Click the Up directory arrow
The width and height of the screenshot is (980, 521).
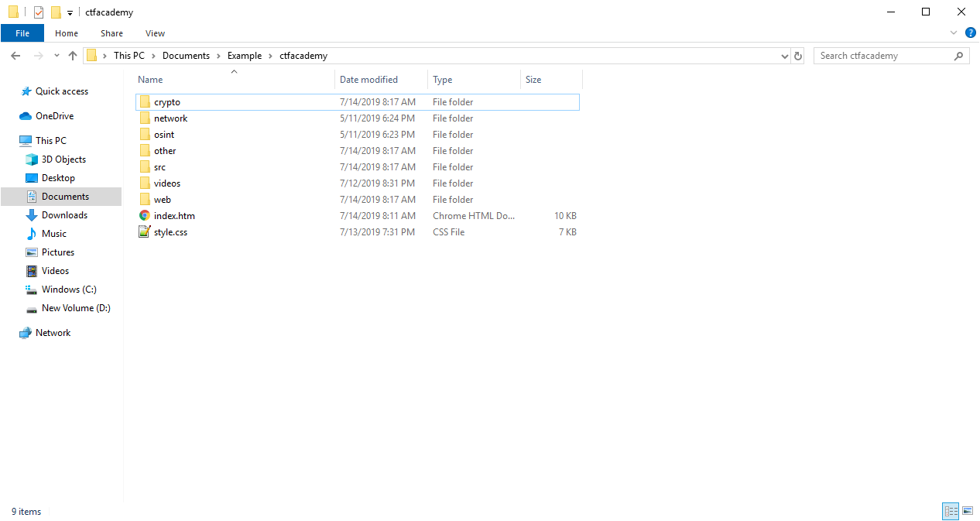click(x=73, y=56)
